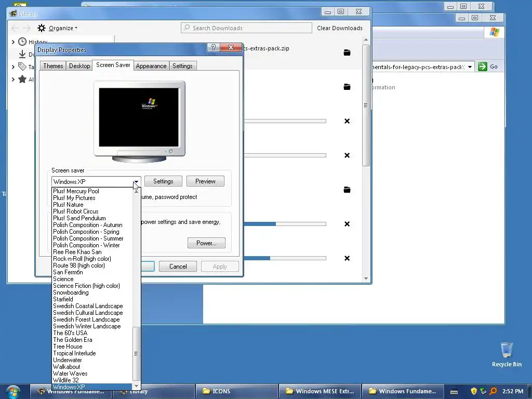532x399 pixels.
Task: Switch to the Themes tab
Action: pos(53,66)
